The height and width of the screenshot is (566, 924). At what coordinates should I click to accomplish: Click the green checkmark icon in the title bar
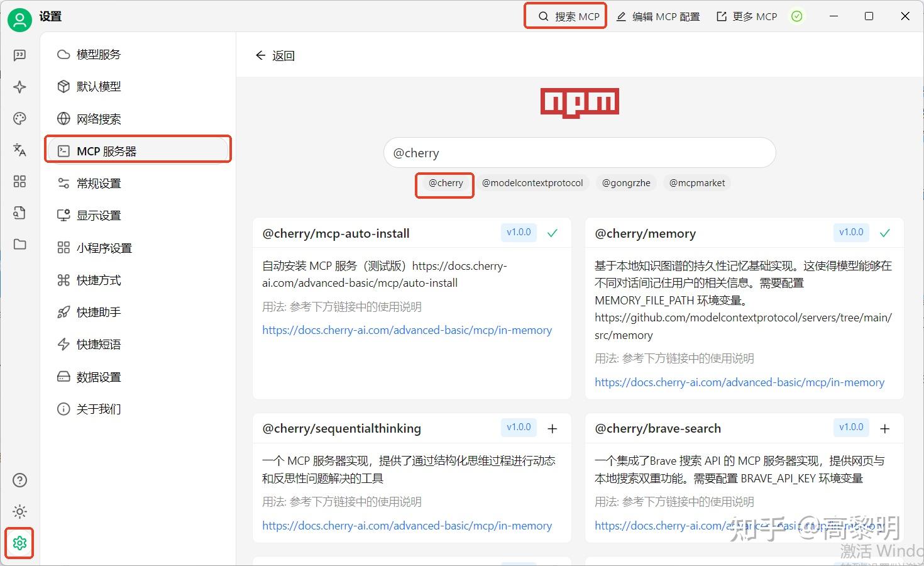[x=797, y=16]
